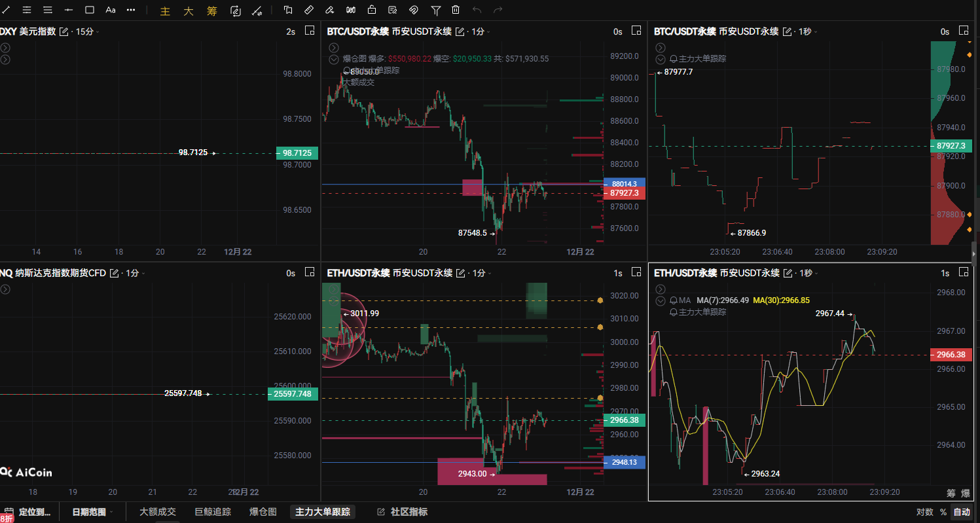This screenshot has height=523, width=980.
Task: Click the 2943.00 low price marker on ETH chart
Action: (472, 474)
